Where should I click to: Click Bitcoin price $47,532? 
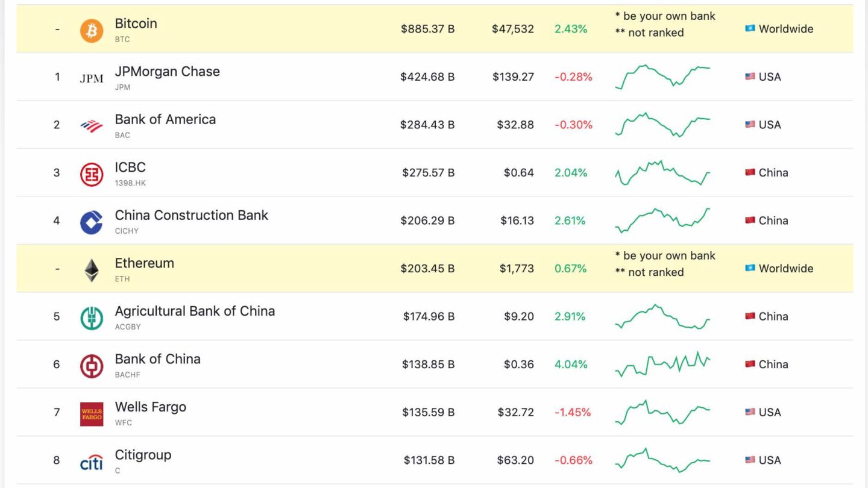(x=513, y=28)
